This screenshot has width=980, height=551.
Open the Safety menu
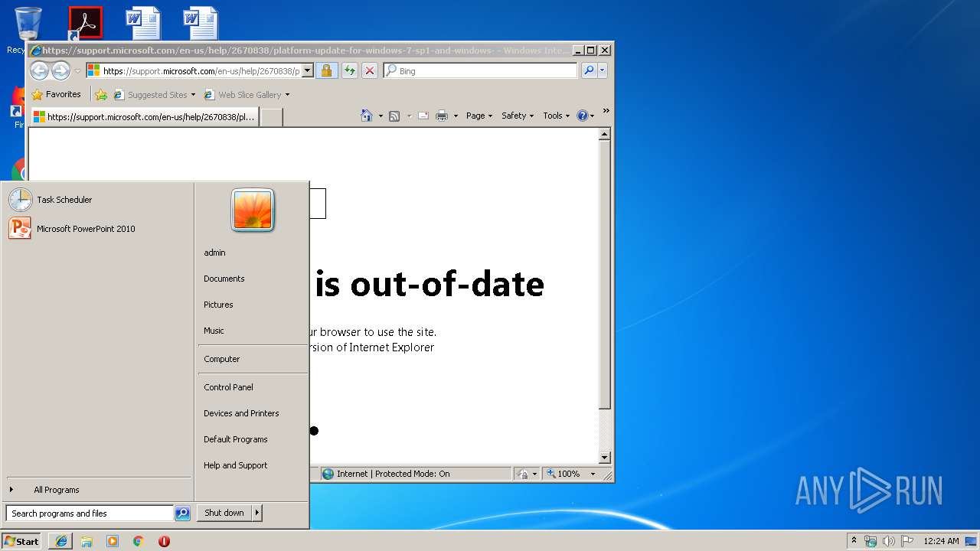(518, 116)
